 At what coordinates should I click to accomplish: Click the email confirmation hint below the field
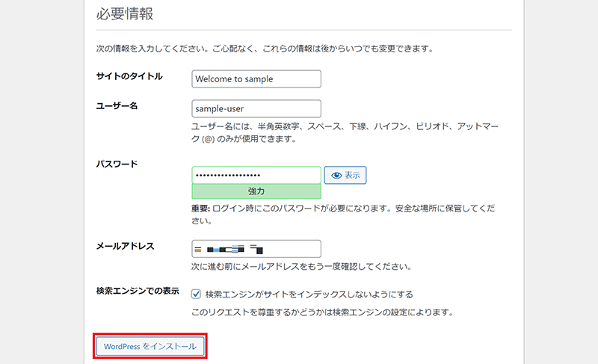tap(301, 267)
